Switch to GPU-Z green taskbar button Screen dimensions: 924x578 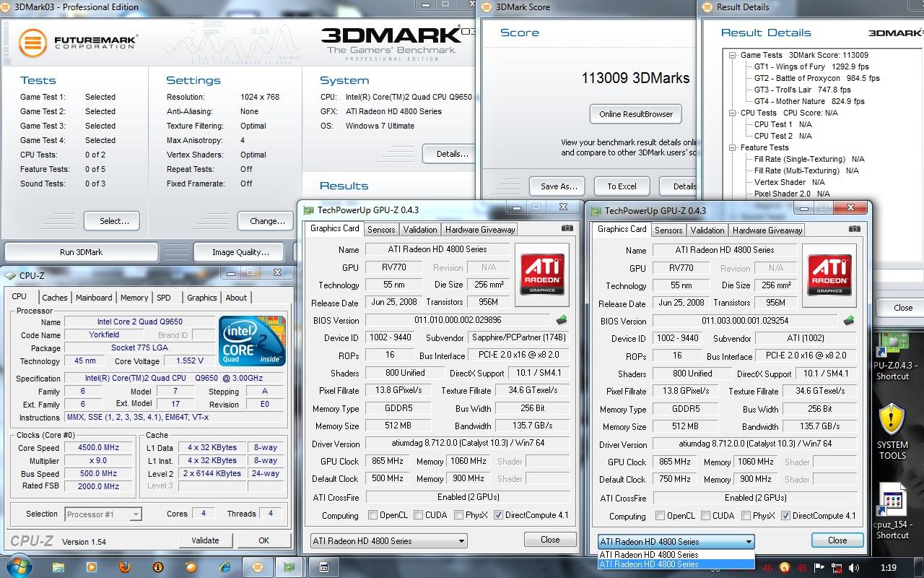click(x=290, y=567)
